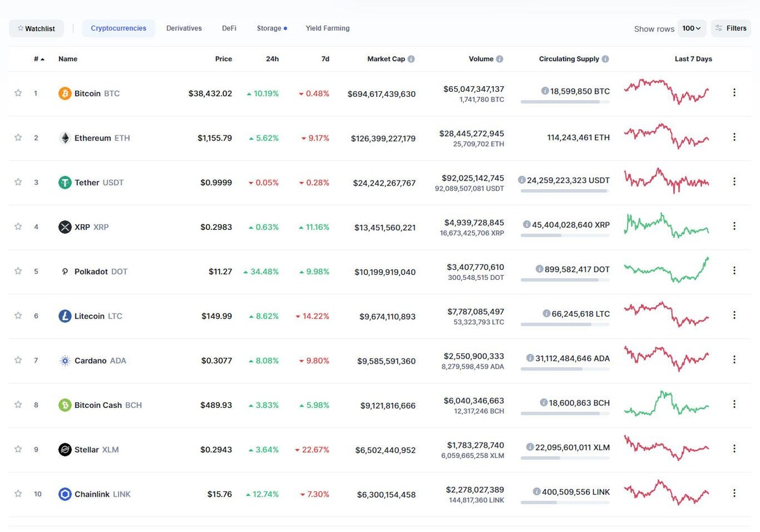
Task: Click the Chainlink LINK logo
Action: 64,494
